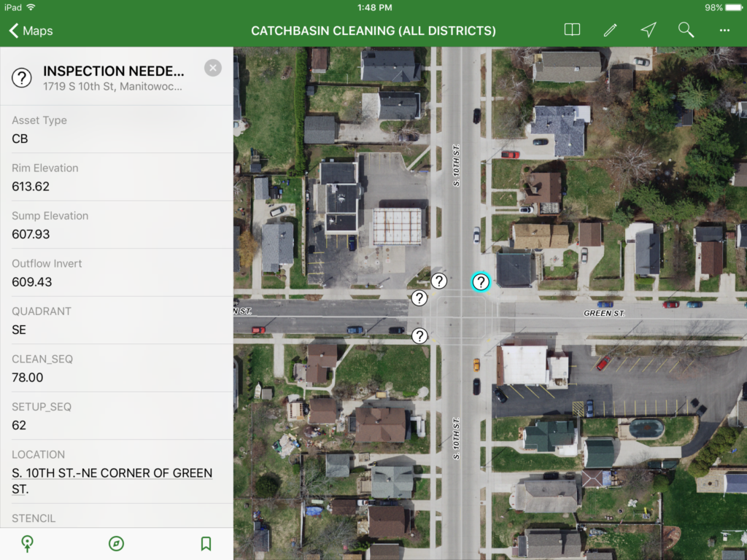Close the Inspection Needed details panel
The width and height of the screenshot is (747, 560).
(212, 68)
